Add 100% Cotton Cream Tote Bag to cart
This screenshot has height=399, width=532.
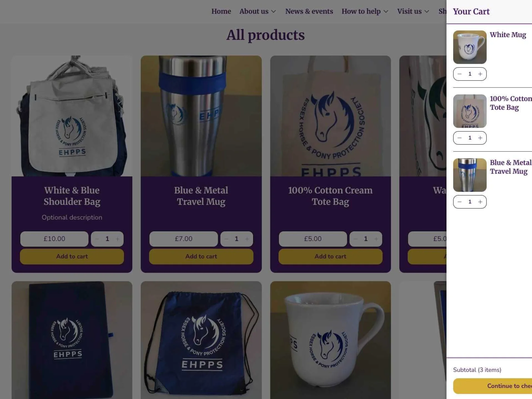point(330,256)
